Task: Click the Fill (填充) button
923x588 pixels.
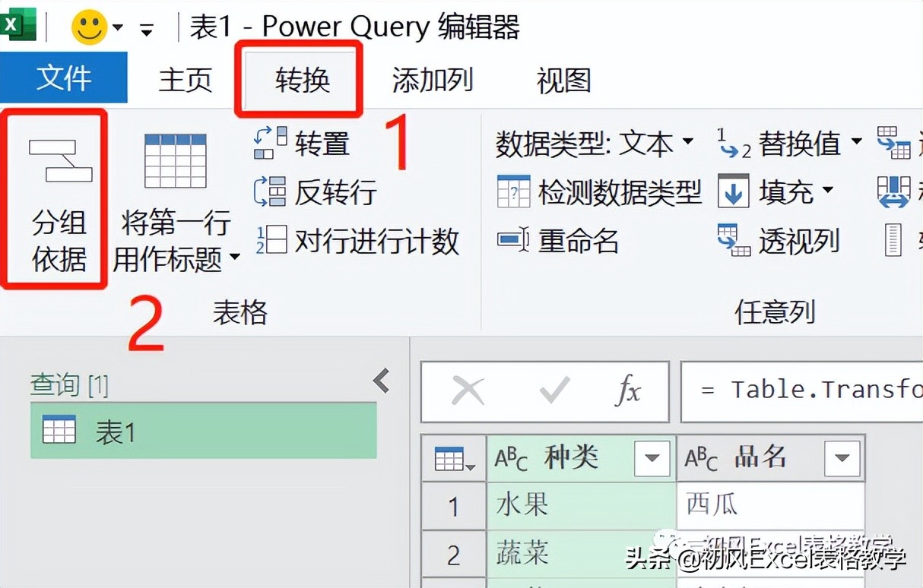Action: point(766,192)
